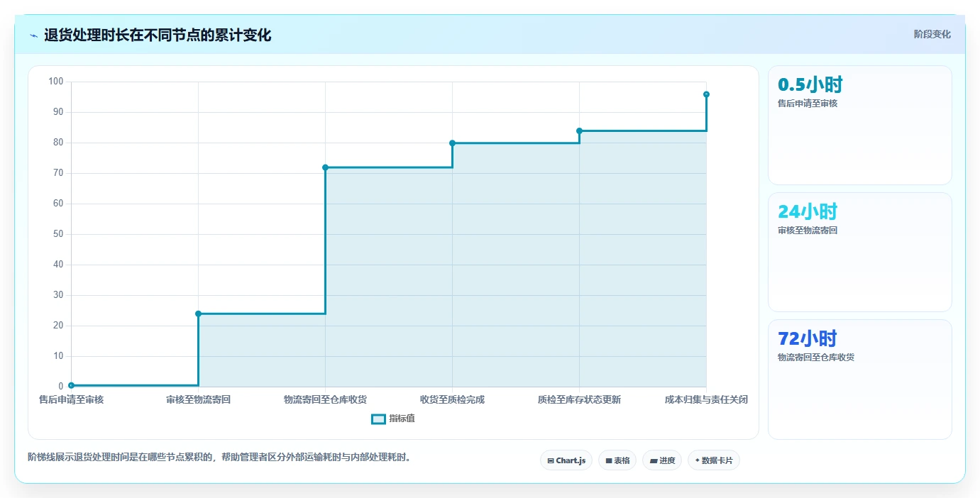Click the 质检至库存状态更新 axis label

[x=579, y=400]
